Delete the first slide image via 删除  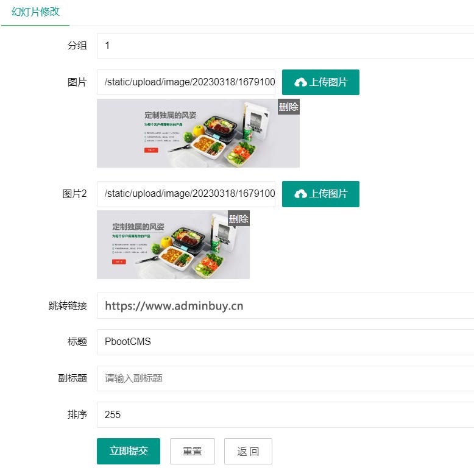[x=288, y=107]
